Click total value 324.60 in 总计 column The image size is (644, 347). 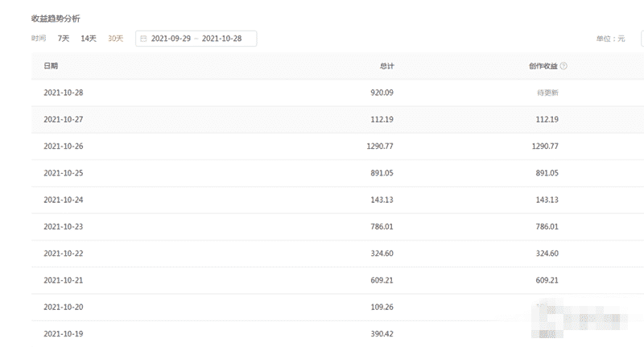(x=382, y=254)
